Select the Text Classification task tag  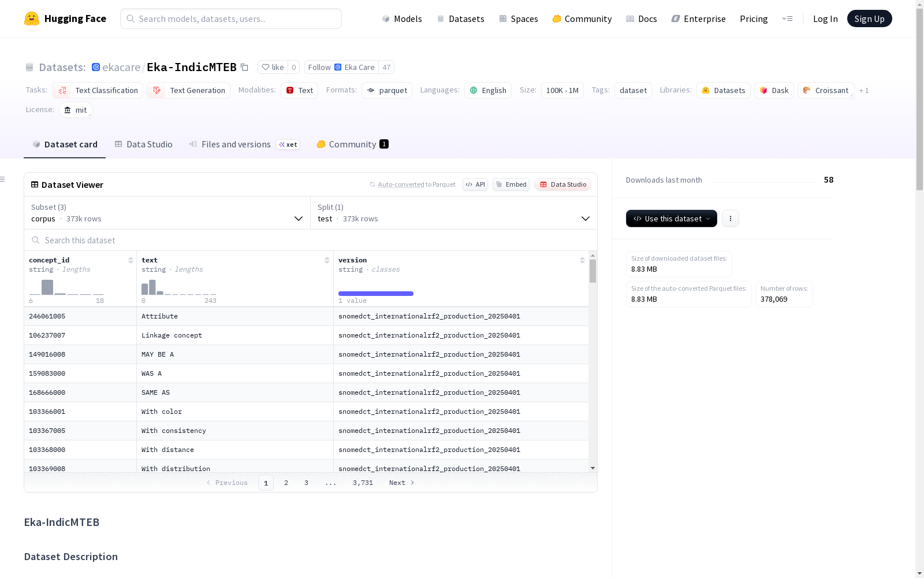point(98,90)
